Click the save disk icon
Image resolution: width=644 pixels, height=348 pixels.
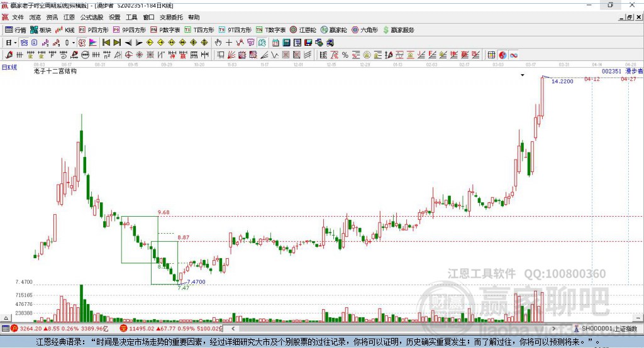(308, 43)
